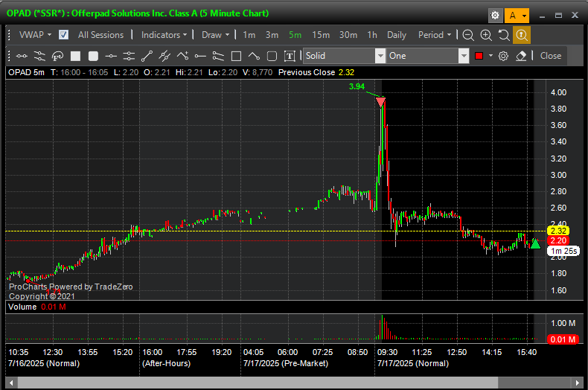This screenshot has height=390, width=588.
Task: Maximize the OPAD chart window
Action: tap(558, 16)
